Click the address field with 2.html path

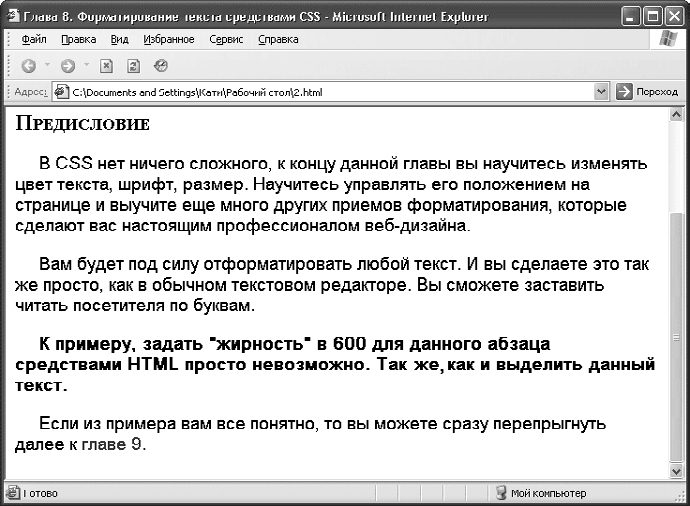click(330, 92)
